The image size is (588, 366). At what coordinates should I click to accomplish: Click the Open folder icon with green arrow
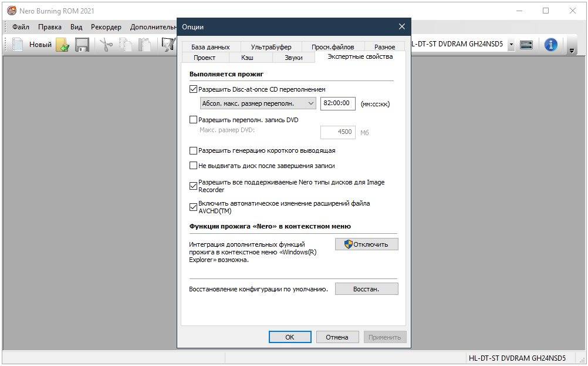63,45
